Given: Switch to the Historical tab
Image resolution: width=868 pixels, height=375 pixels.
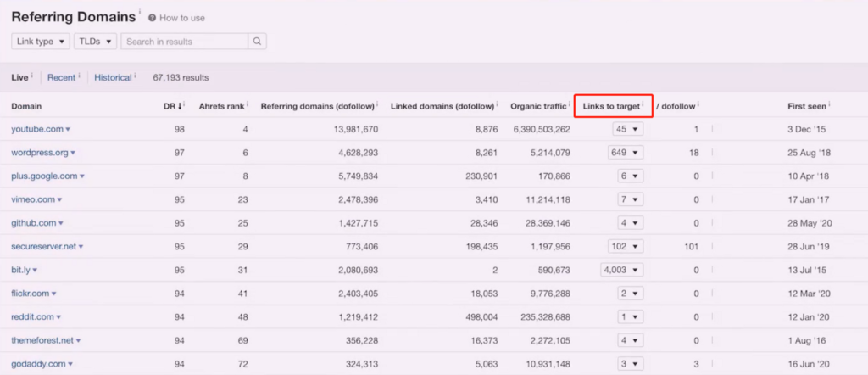Looking at the screenshot, I should [x=113, y=77].
